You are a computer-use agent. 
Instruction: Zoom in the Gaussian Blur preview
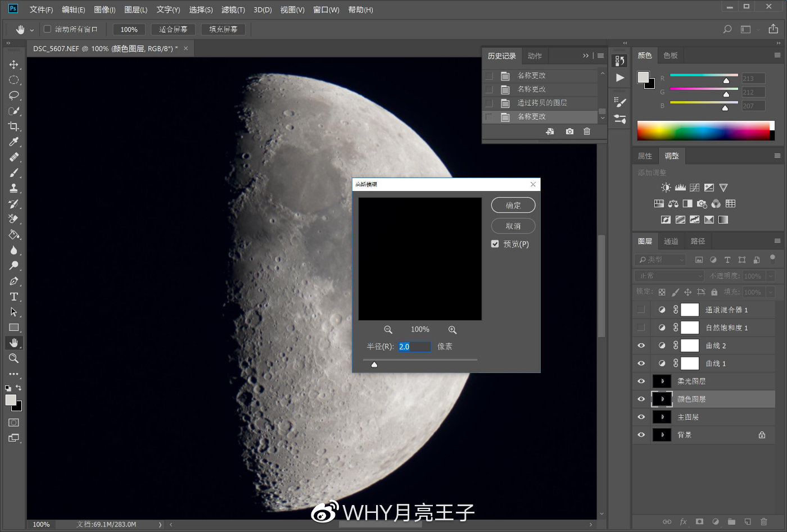pos(453,330)
